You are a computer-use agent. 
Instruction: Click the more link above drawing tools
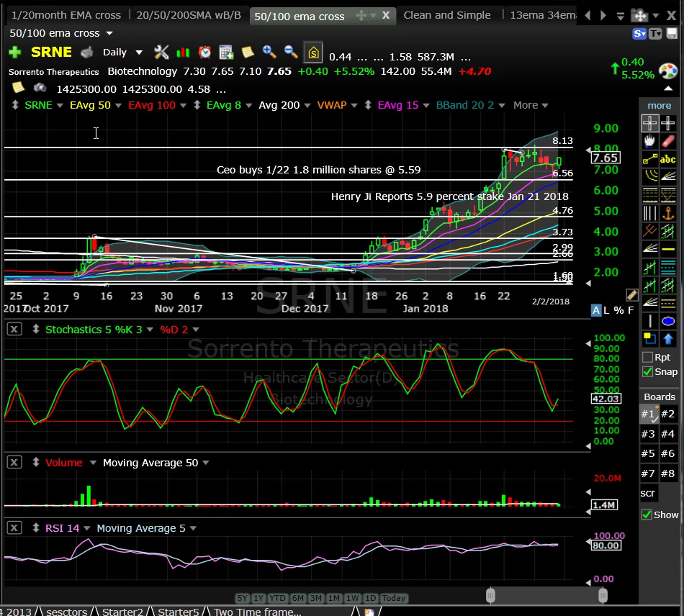659,106
